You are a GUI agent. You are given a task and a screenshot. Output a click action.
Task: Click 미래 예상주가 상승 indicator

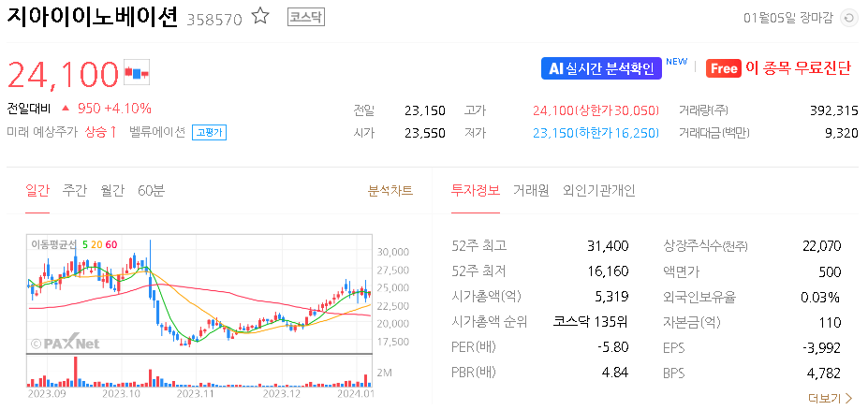tap(62, 132)
